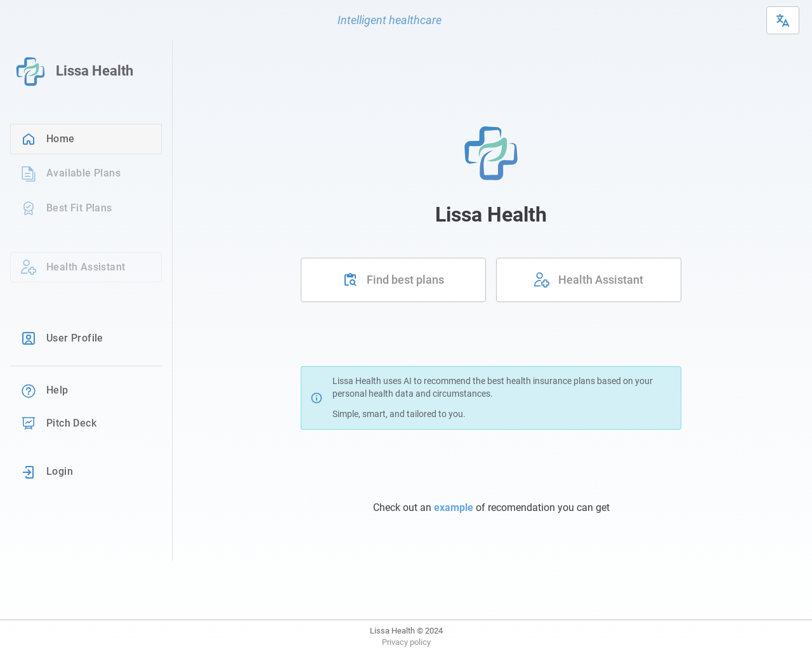Open Available Plans from the sidebar

point(86,173)
